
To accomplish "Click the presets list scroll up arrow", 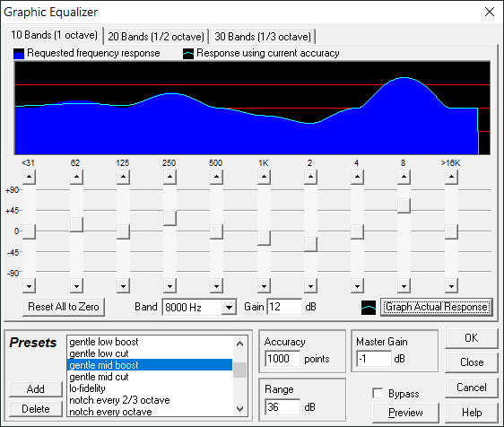I will pos(239,344).
